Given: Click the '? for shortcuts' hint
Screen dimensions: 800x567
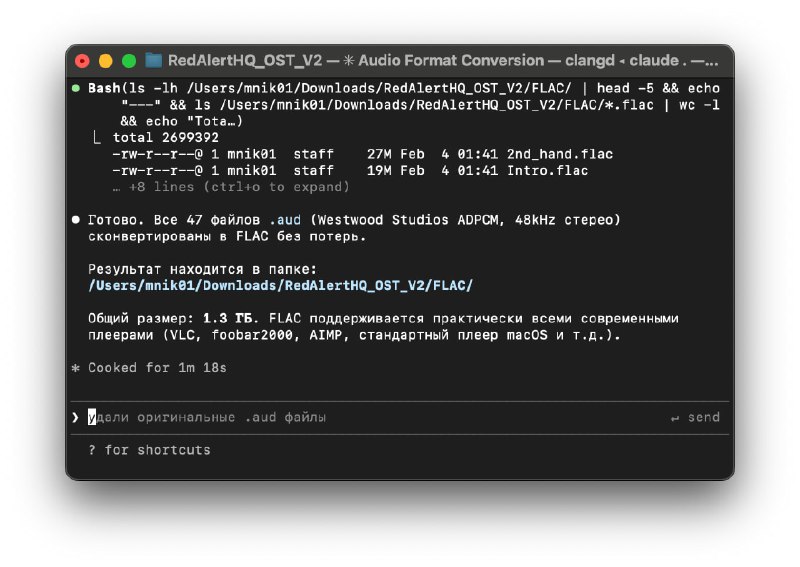Looking at the screenshot, I should tap(149, 450).
